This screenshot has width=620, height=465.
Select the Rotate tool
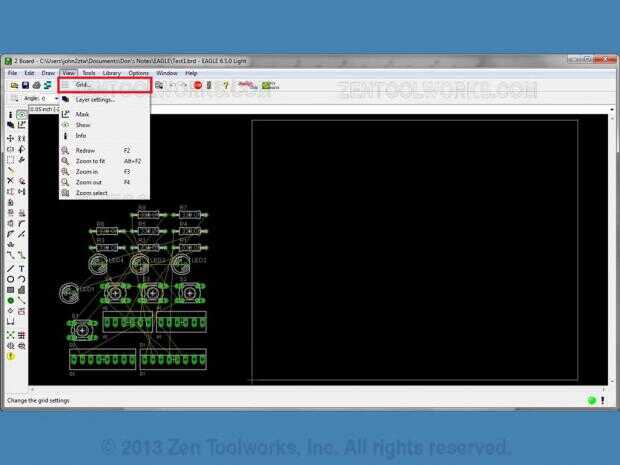coord(21,149)
